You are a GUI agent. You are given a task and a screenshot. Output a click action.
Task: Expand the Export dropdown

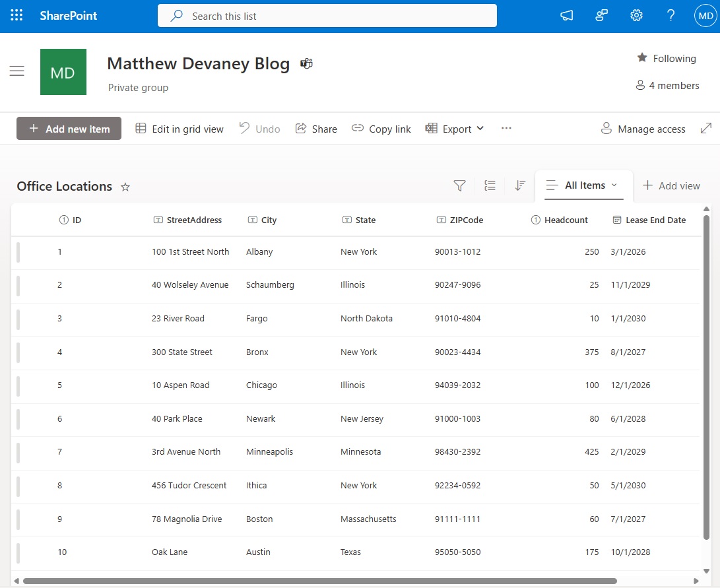[455, 129]
